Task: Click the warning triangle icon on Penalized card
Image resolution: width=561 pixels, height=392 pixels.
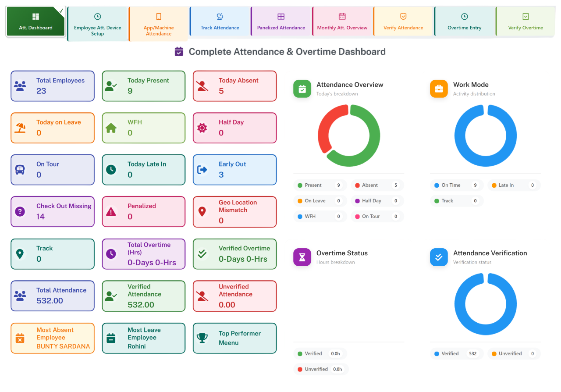Action: tap(111, 212)
